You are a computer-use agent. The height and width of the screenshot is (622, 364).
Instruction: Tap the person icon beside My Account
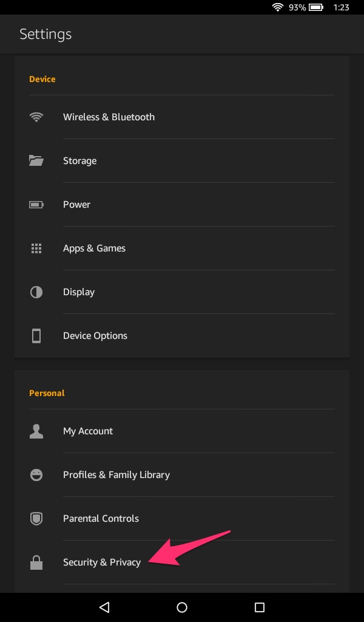(36, 431)
